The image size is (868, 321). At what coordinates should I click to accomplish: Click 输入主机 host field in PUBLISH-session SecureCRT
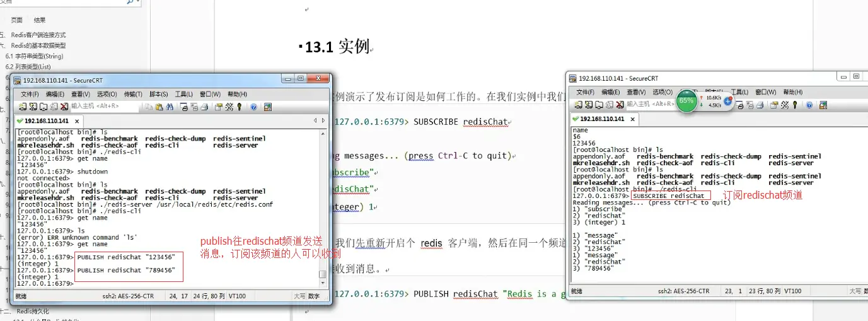[x=105, y=107]
